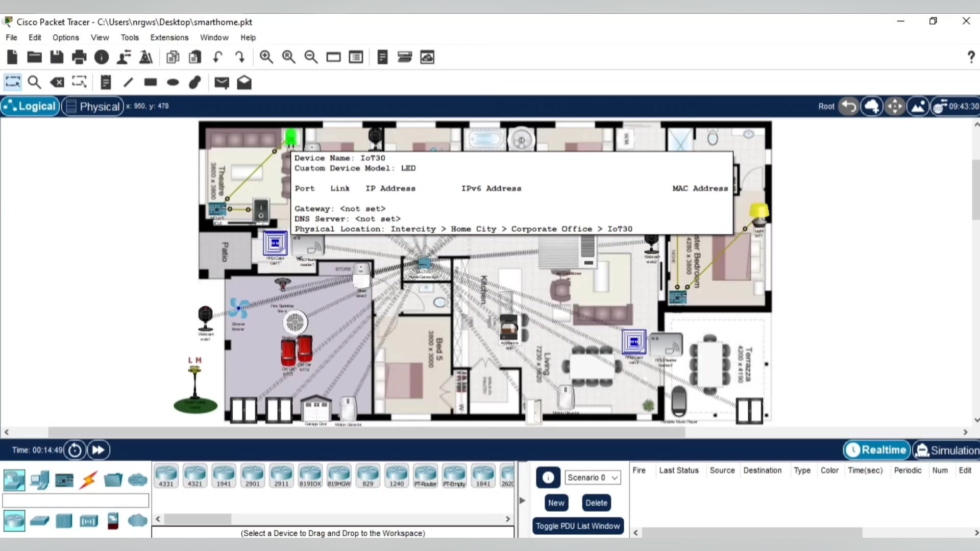Viewport: 980px width, 551px height.
Task: Expand the PDU panel left arrow
Action: [x=522, y=500]
